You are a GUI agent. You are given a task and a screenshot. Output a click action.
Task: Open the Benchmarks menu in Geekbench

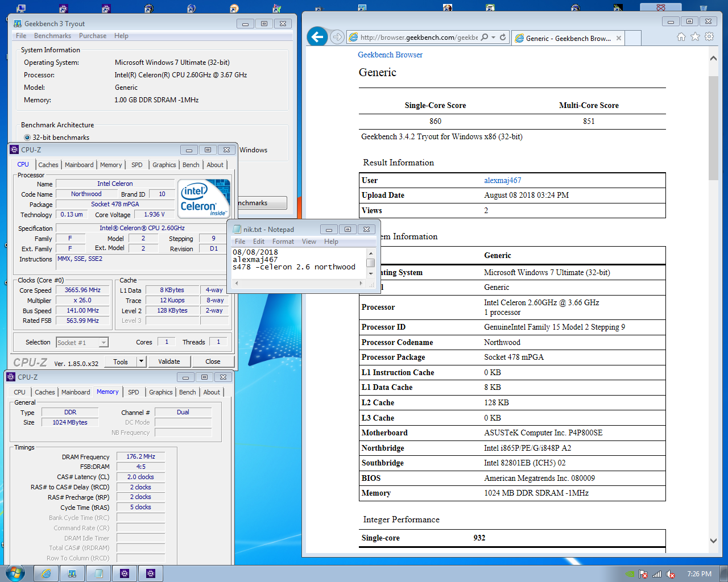click(x=52, y=36)
